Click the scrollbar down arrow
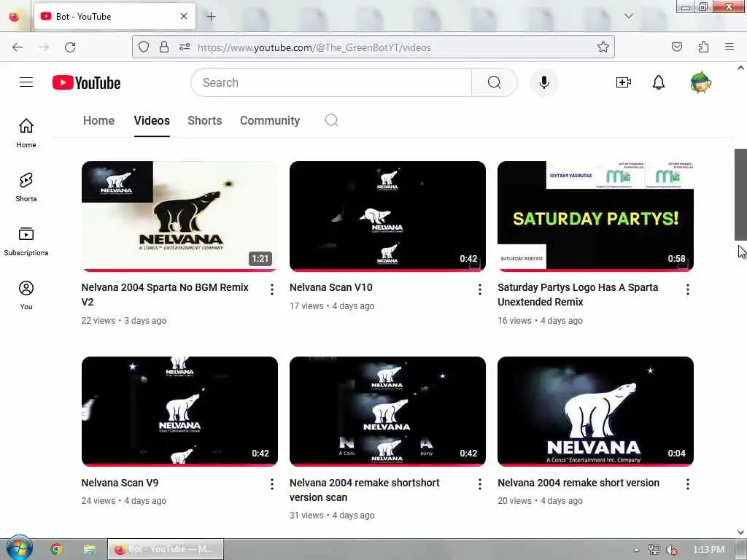Viewport: 747px width, 560px height. [x=740, y=532]
